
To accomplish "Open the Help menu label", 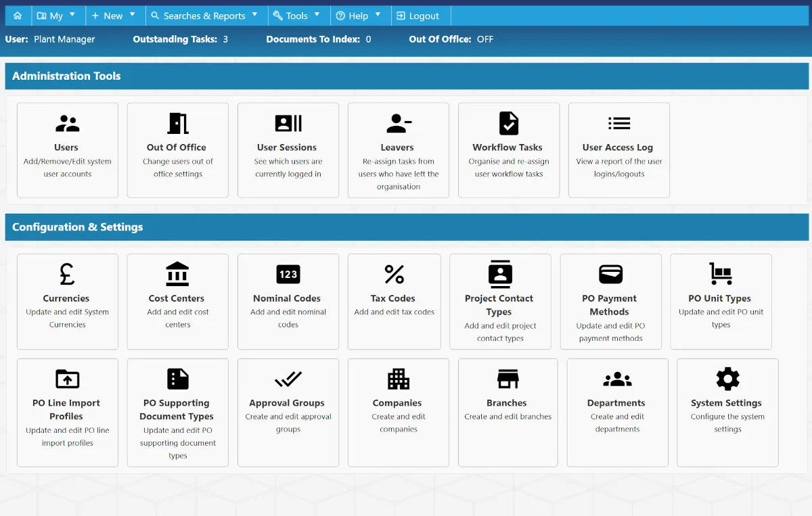I will coord(358,16).
